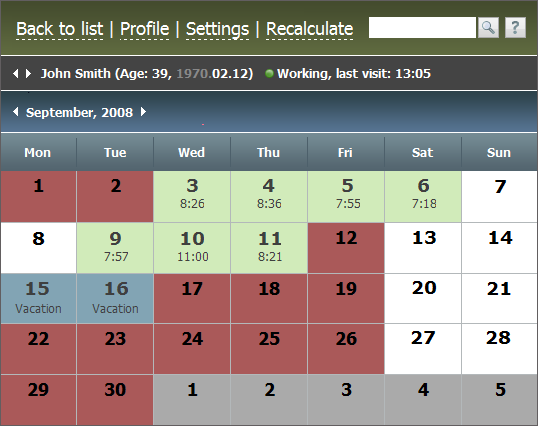Open the Back to list link
This screenshot has width=538, height=426.
point(60,29)
